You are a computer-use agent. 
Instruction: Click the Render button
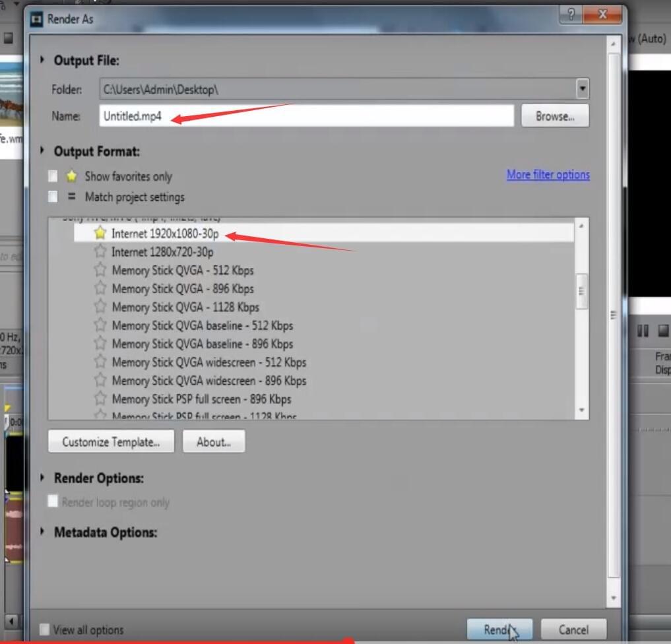[499, 629]
